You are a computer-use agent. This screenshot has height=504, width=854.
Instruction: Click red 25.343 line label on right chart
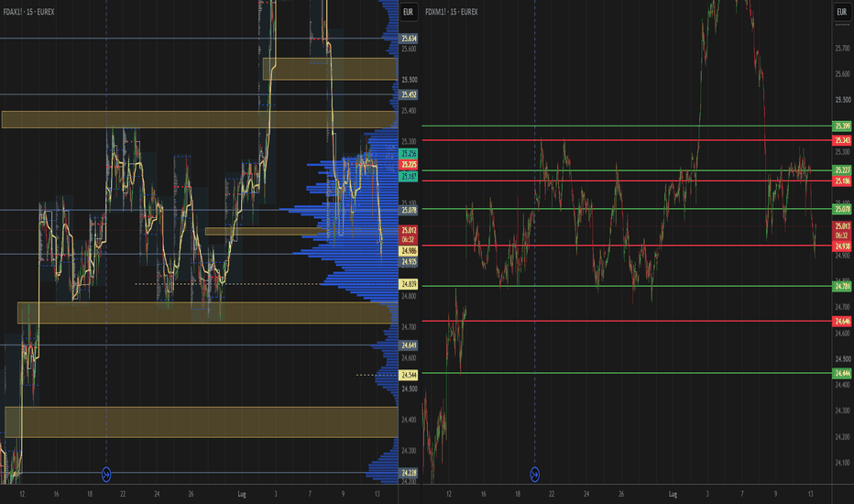[x=843, y=140]
